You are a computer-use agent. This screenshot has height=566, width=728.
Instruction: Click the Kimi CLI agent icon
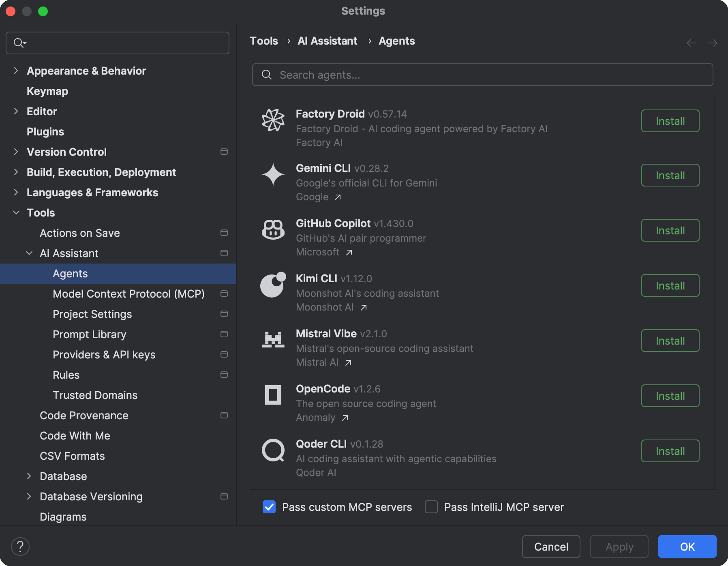pyautogui.click(x=273, y=285)
